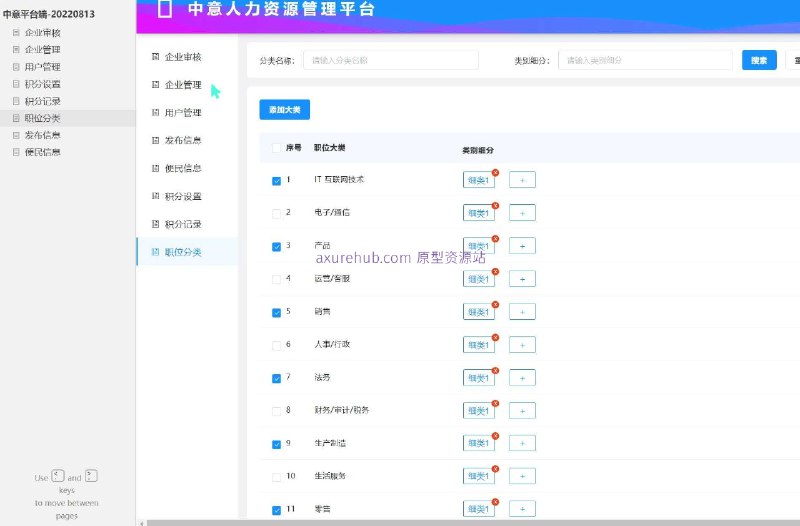Check row 4 运营/客服 checkbox
Viewport: 800px width, 526px height.
277,280
